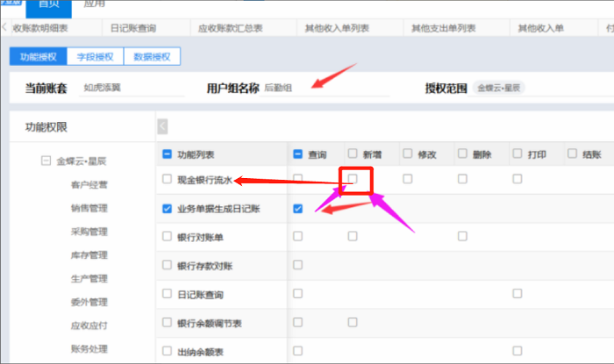Viewport: 614px width, 364px height.
Task: Enable 删除 permission for 银行对账单
Action: click(462, 236)
